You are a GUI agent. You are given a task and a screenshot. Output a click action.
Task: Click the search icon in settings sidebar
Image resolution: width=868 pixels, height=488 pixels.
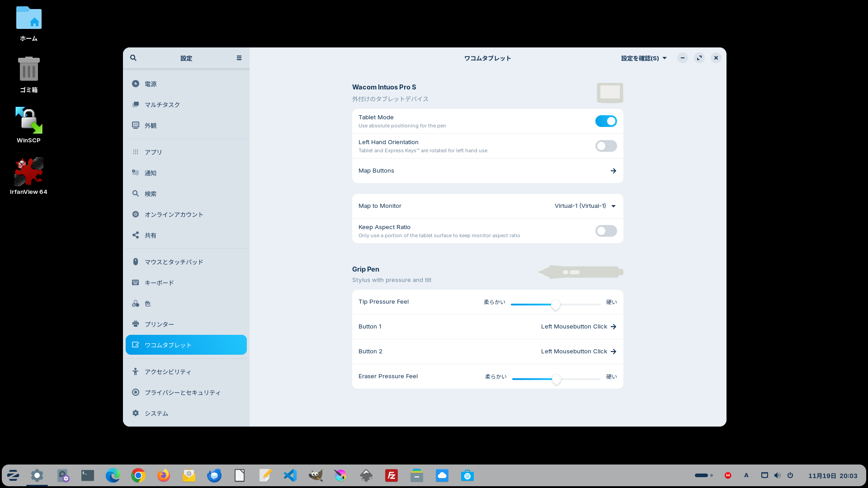(133, 58)
